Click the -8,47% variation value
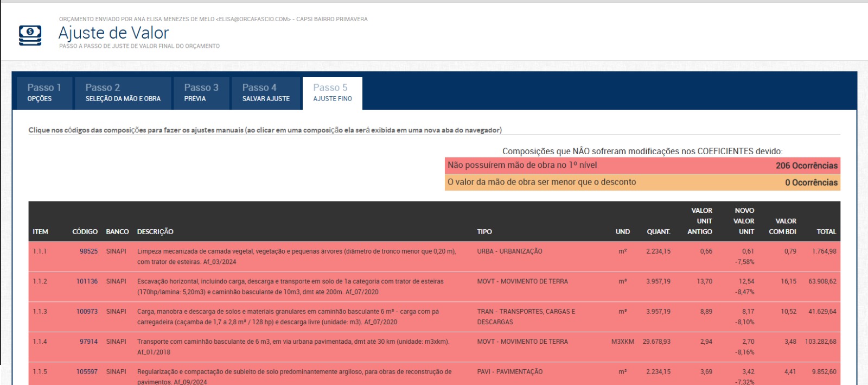 (x=745, y=292)
